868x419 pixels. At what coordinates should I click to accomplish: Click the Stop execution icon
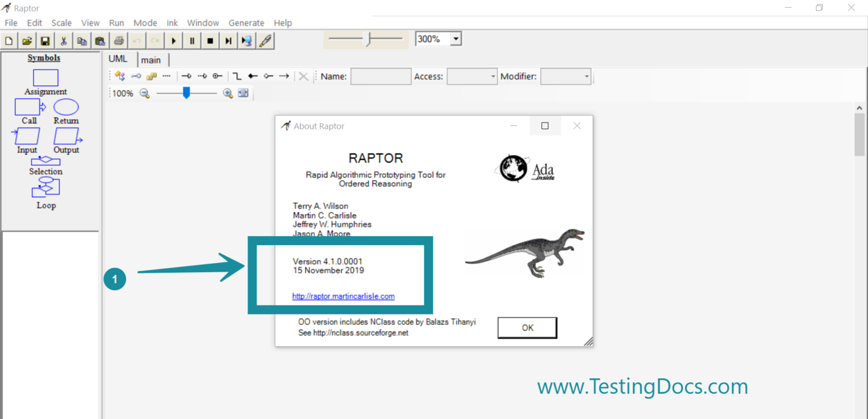pyautogui.click(x=210, y=40)
